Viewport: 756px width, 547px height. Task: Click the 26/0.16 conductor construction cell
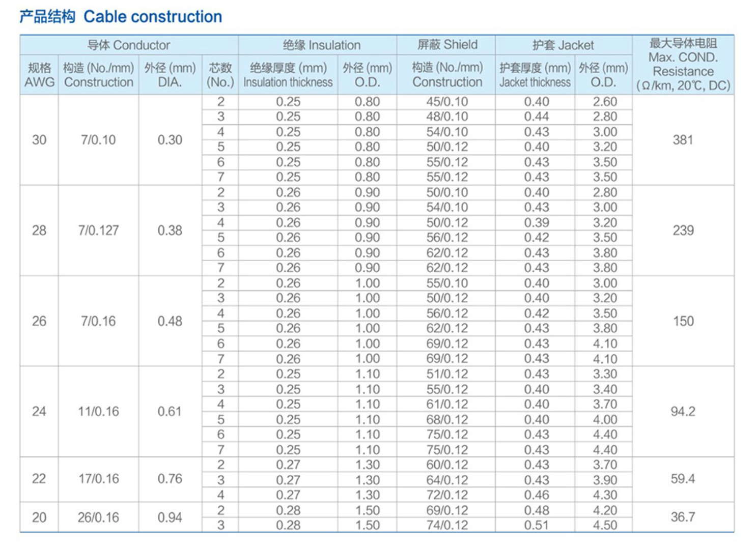[x=98, y=517]
